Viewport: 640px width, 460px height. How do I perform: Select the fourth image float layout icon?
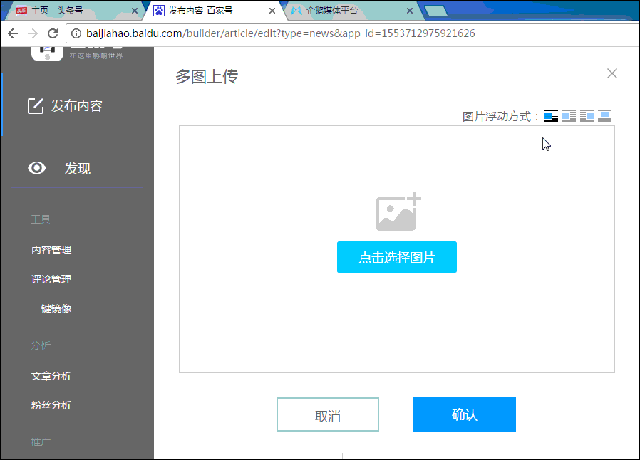pos(604,116)
